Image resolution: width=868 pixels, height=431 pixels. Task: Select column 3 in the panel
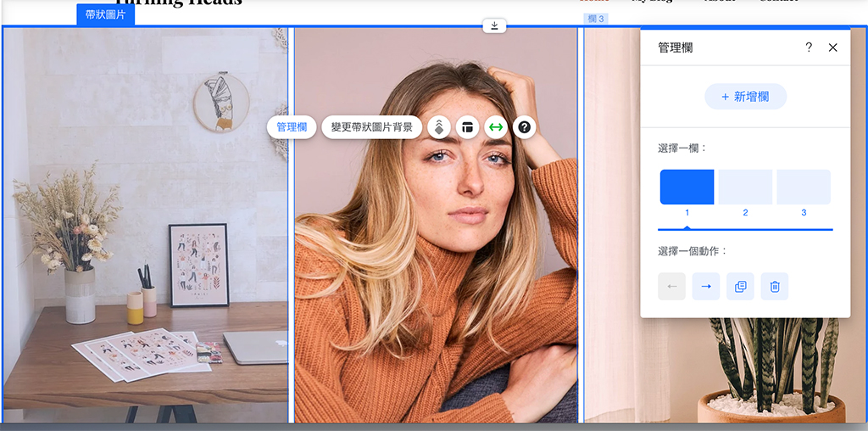804,188
